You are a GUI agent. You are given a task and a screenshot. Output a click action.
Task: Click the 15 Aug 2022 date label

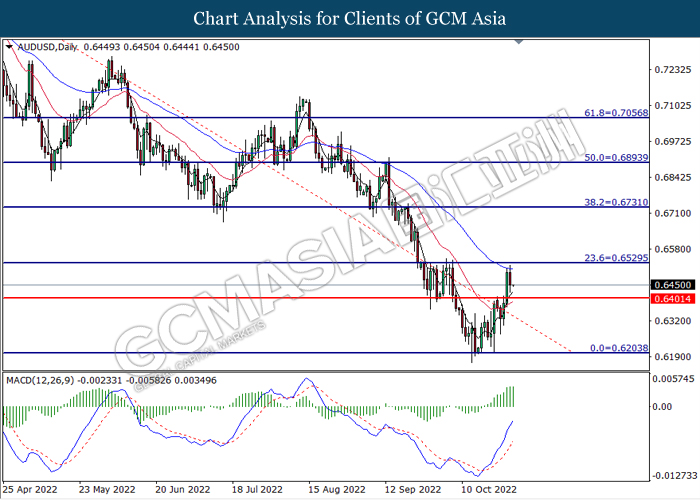pyautogui.click(x=337, y=490)
